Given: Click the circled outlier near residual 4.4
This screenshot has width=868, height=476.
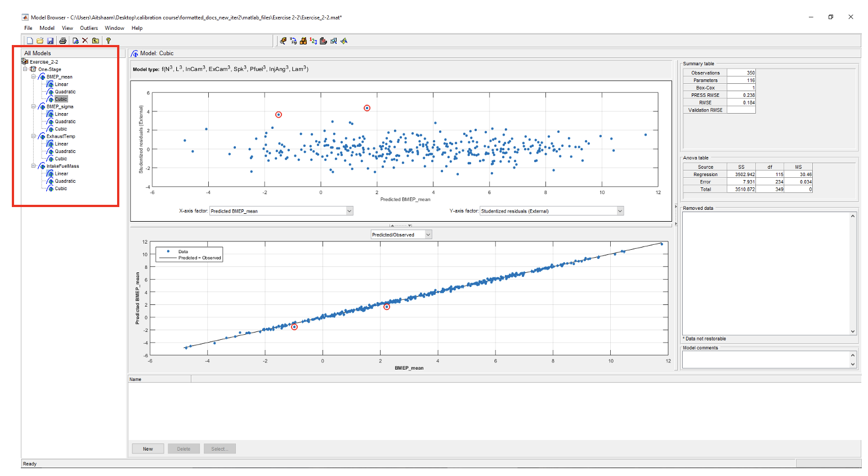Looking at the screenshot, I should coord(367,108).
